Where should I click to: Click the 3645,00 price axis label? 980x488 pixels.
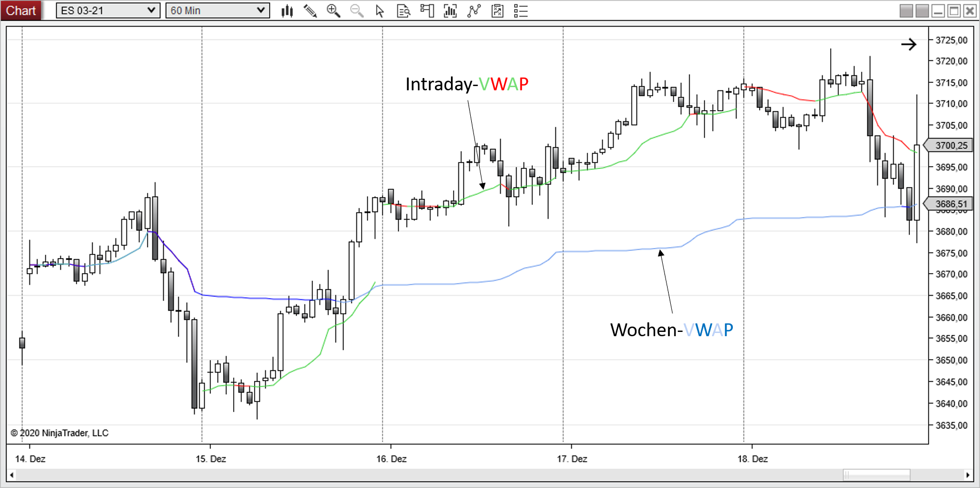[x=952, y=382]
